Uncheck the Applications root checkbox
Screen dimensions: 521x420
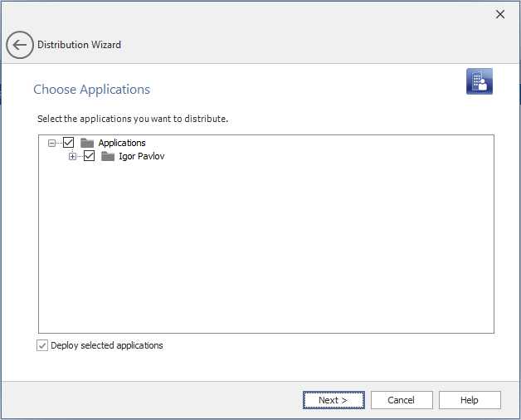pos(69,143)
